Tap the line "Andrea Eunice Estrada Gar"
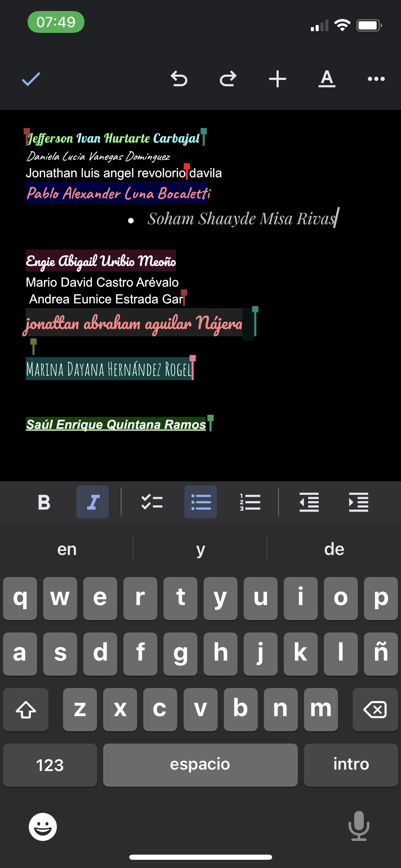Viewport: 401px width, 868px height. [x=106, y=299]
